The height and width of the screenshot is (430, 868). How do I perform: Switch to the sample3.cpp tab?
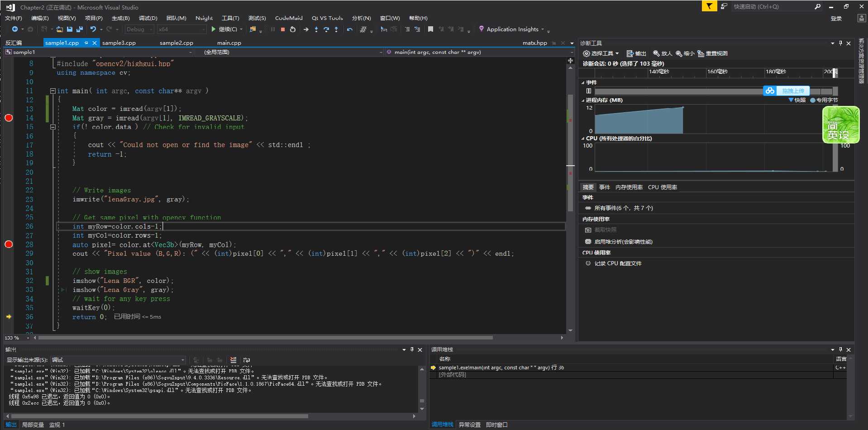(x=119, y=43)
